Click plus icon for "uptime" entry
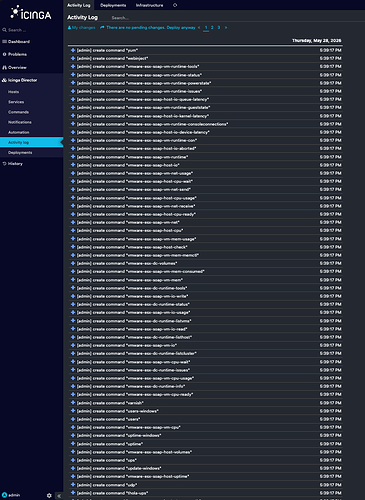365x500 pixels. pos(73,444)
